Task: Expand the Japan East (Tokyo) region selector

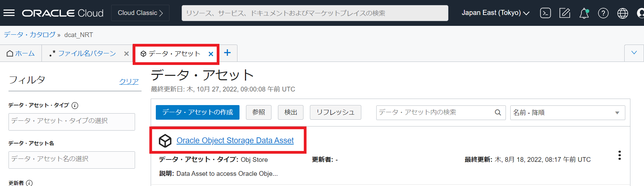Action: (x=495, y=13)
